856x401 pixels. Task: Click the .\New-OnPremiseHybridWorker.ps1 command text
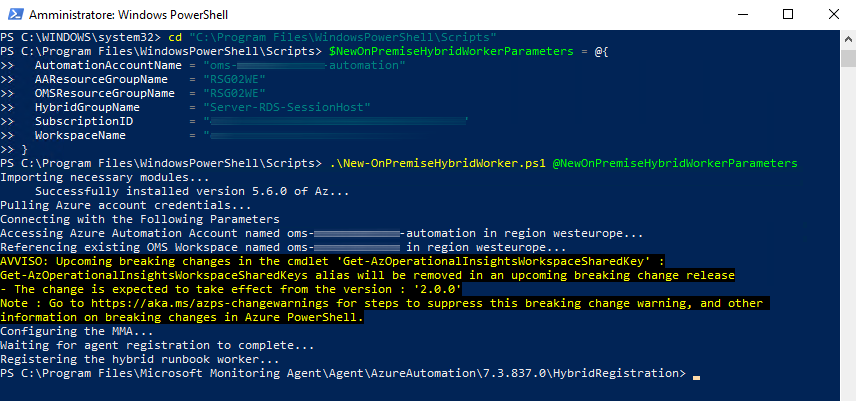tap(437, 163)
